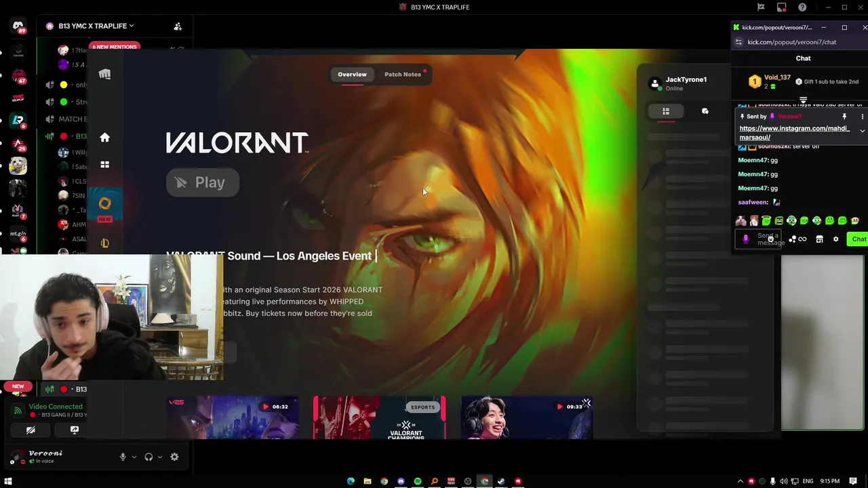Click the Riot fist logo in the Riot Client

(x=104, y=74)
